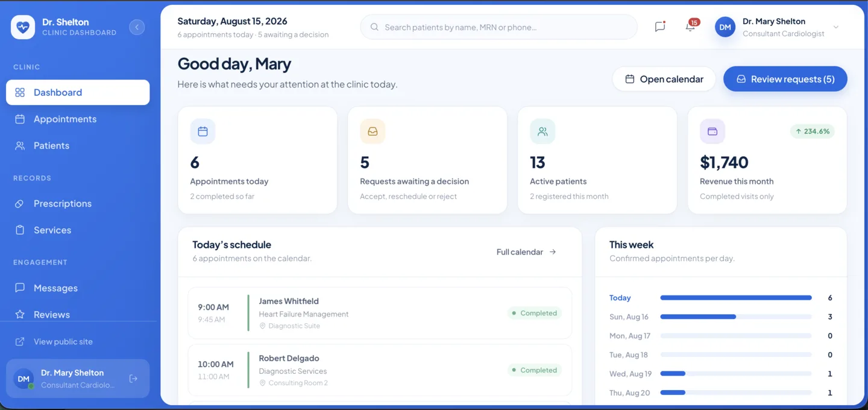Click the logout icon in sidebar profile card
This screenshot has width=868, height=410.
(133, 379)
